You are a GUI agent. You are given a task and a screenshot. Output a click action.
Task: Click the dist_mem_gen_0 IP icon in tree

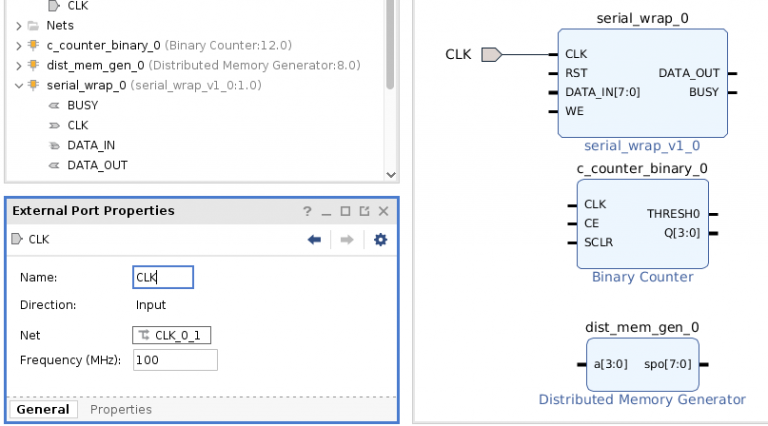click(x=35, y=65)
